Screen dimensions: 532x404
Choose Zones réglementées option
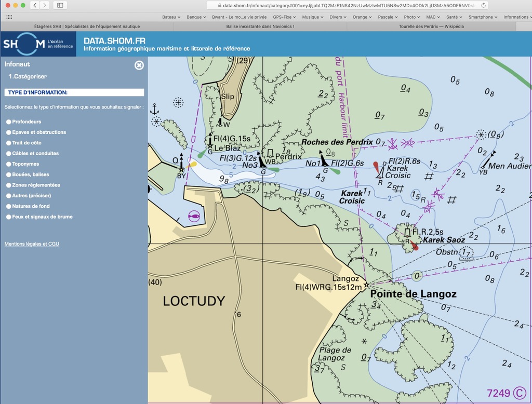point(8,185)
